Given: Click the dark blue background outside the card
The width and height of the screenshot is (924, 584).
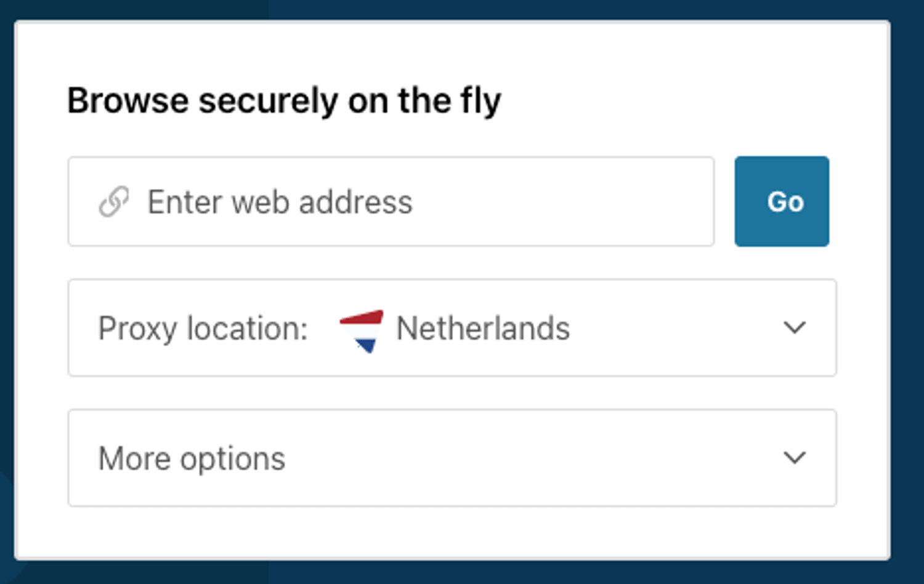Looking at the screenshot, I should pyautogui.click(x=908, y=290).
